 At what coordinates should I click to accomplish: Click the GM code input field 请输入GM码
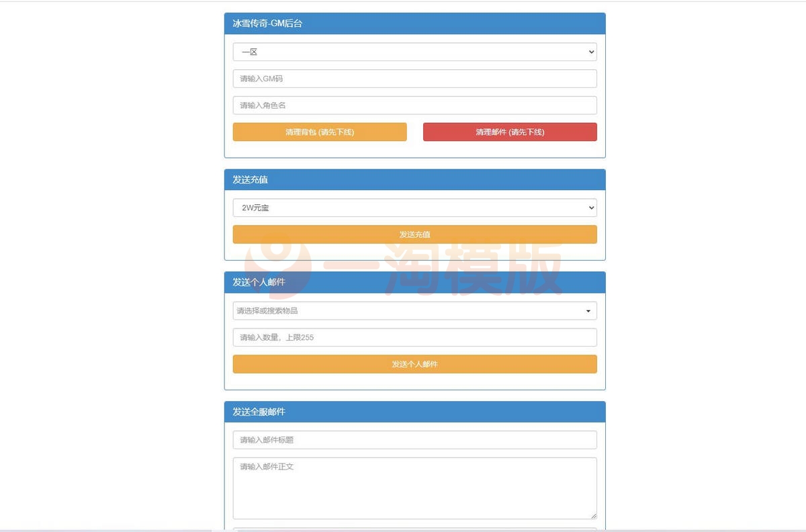[414, 78]
